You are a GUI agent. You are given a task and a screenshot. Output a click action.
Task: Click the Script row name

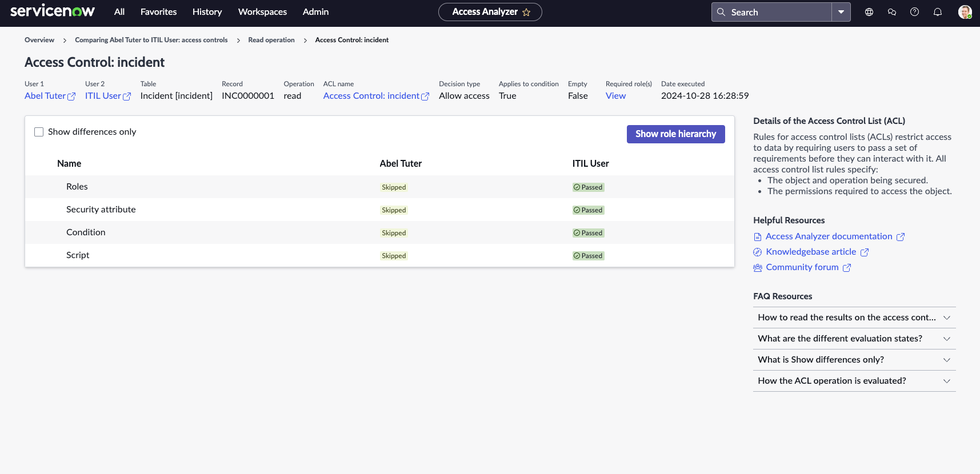[78, 255]
